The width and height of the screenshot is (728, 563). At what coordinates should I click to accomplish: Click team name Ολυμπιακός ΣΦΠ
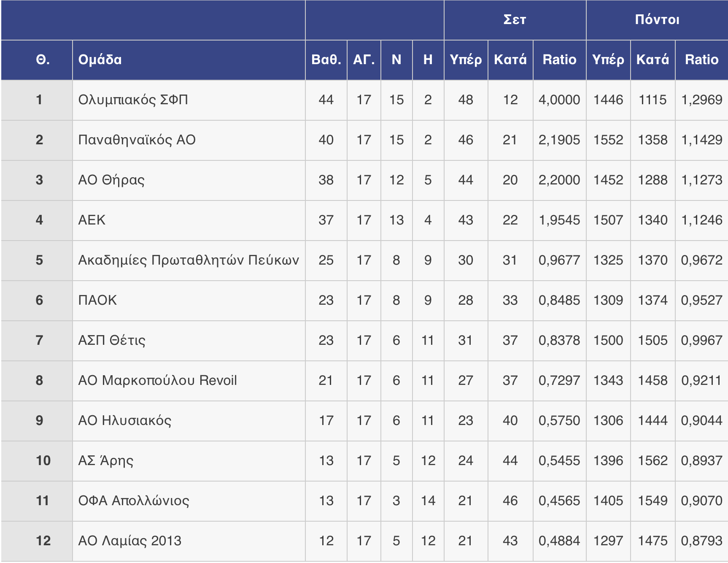tap(133, 100)
